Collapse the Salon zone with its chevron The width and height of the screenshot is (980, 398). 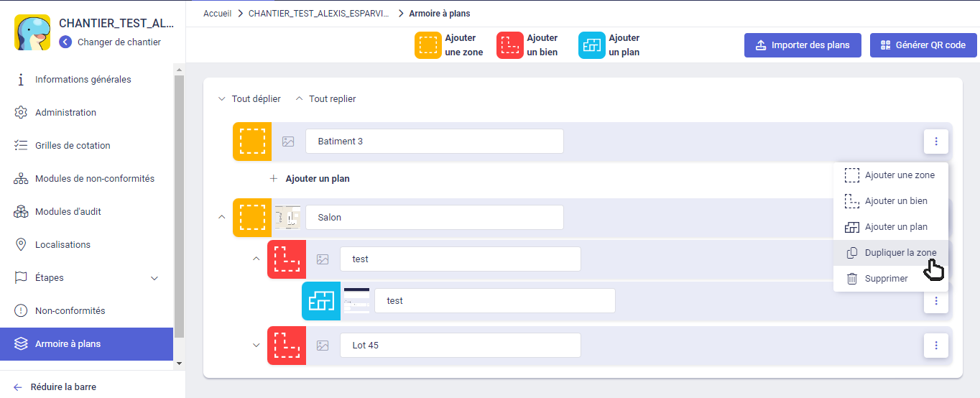221,218
